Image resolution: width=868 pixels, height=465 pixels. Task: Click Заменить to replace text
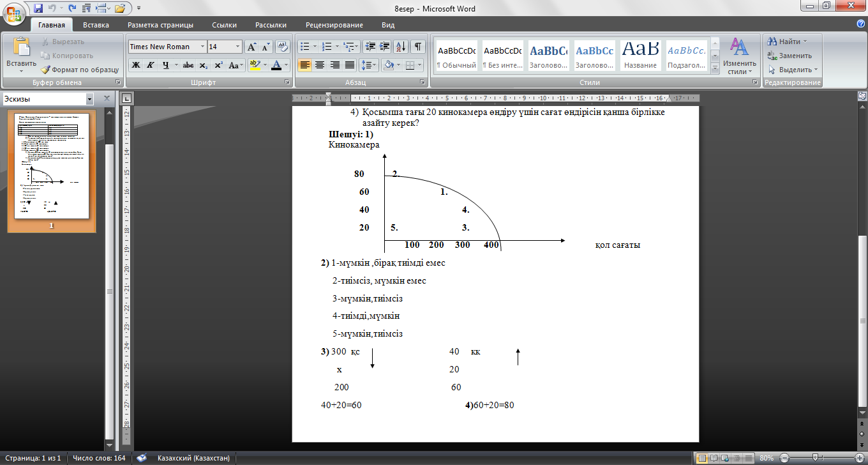coord(789,56)
